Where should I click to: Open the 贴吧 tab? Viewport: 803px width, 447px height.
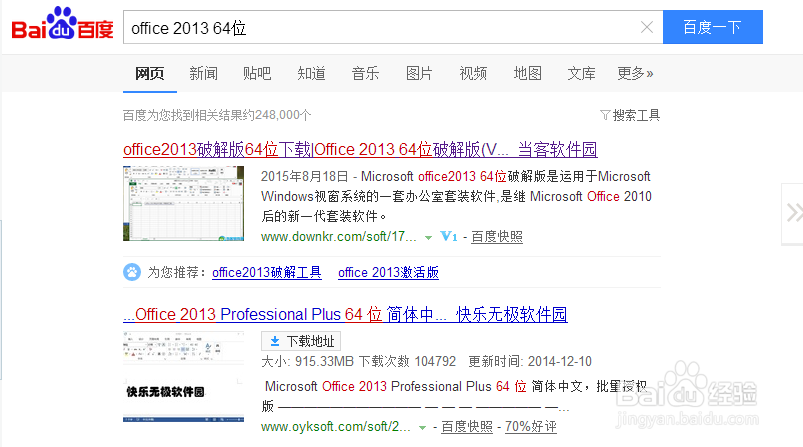pos(257,74)
